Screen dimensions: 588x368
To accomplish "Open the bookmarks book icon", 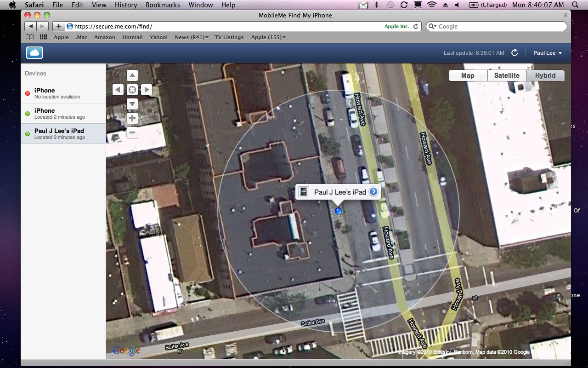I will (x=29, y=37).
